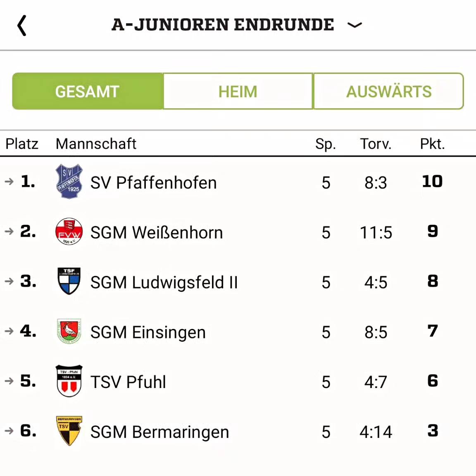
Task: Expand the league selector chevron
Action: tap(355, 25)
